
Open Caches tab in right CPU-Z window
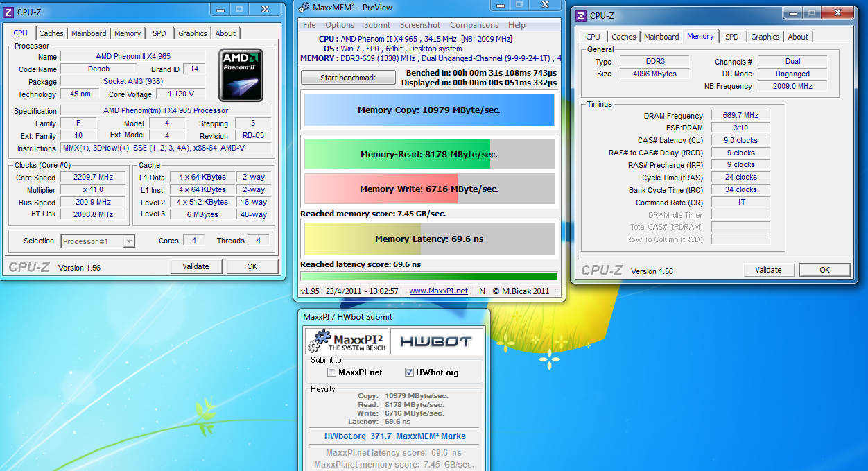[x=624, y=37]
